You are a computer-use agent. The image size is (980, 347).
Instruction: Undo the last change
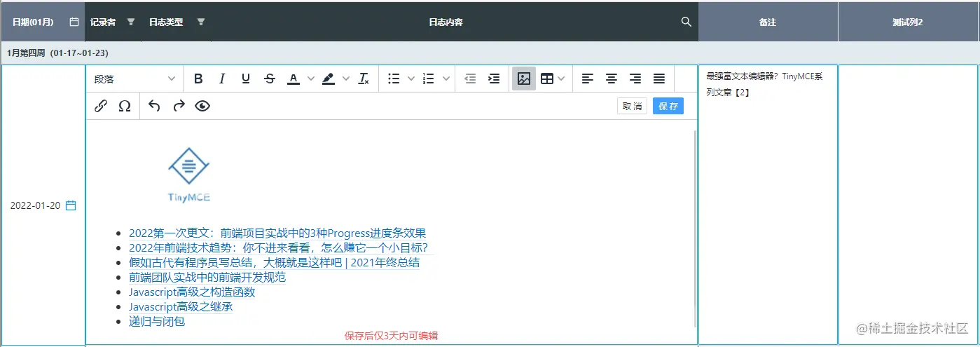coord(155,106)
